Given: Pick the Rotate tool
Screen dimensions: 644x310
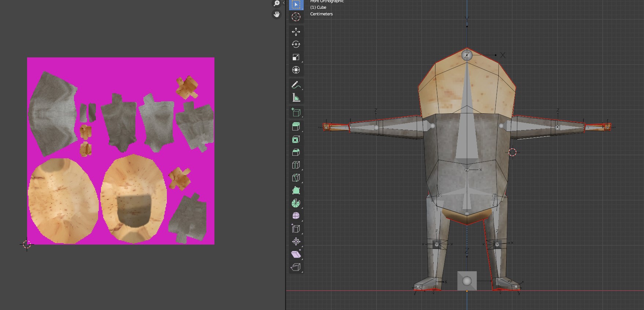Looking at the screenshot, I should point(296,45).
